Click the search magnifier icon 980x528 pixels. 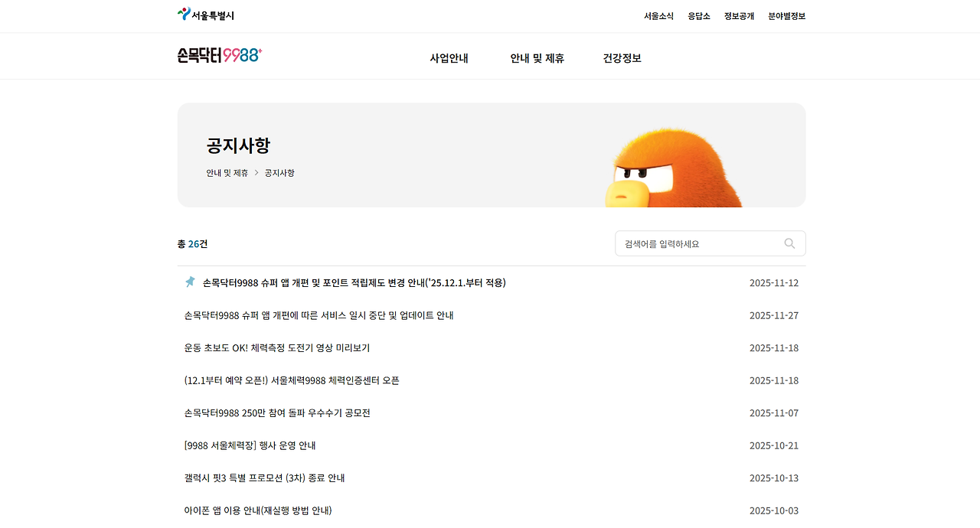click(x=789, y=243)
